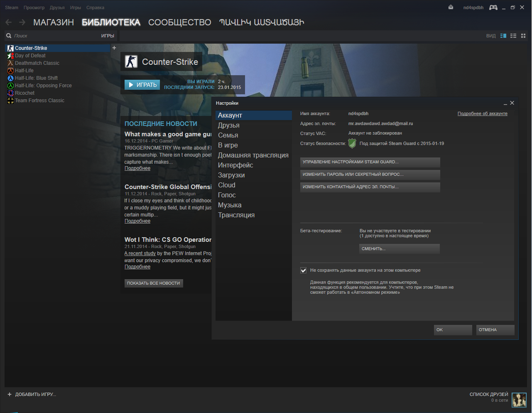Select В игре settings category
This screenshot has height=413, width=532.
click(x=254, y=145)
